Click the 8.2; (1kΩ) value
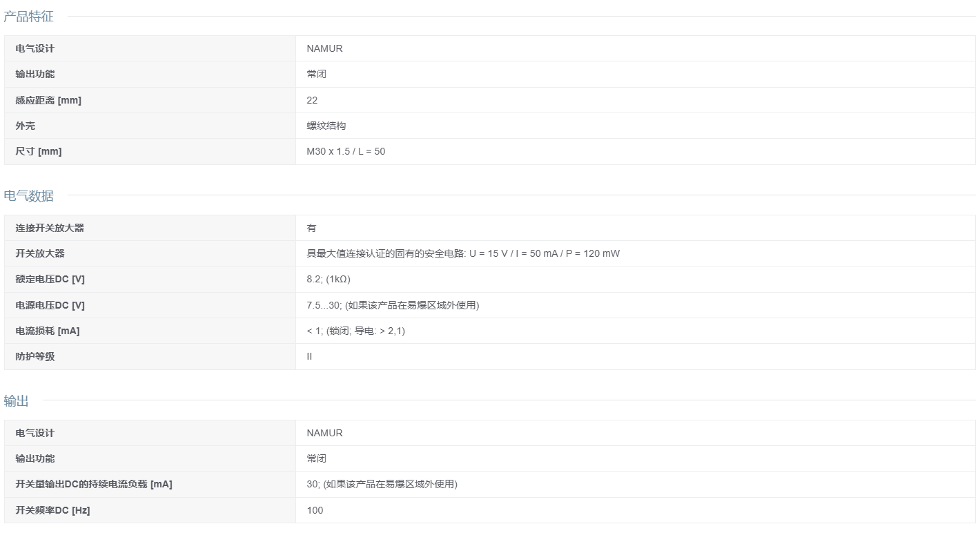 click(x=329, y=279)
